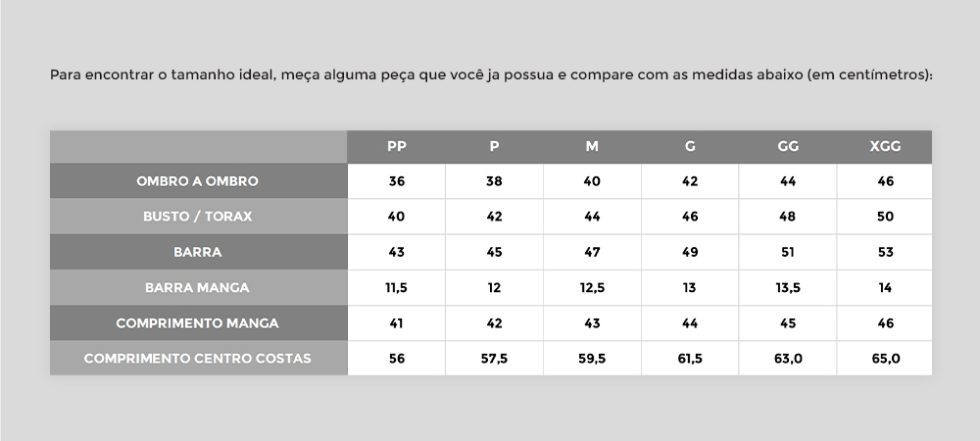Select the 65,0 cell for XGG
The height and width of the screenshot is (441, 980).
point(884,359)
